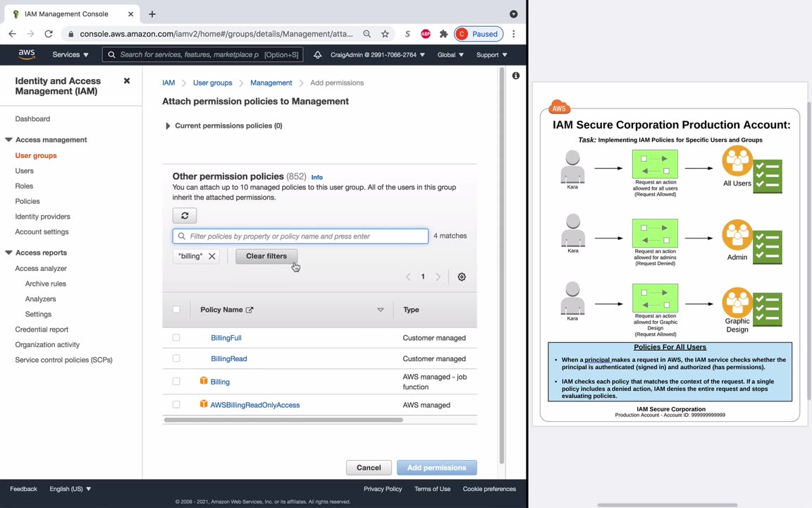Viewport: 812px width, 508px height.
Task: Click the browser back arrow
Action: pos(13,34)
